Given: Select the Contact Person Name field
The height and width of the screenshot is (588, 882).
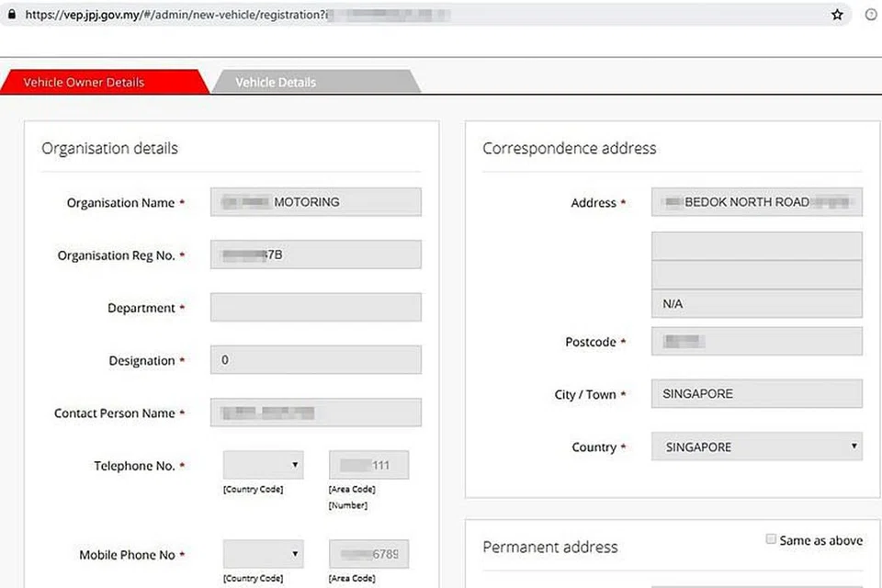Looking at the screenshot, I should (315, 413).
